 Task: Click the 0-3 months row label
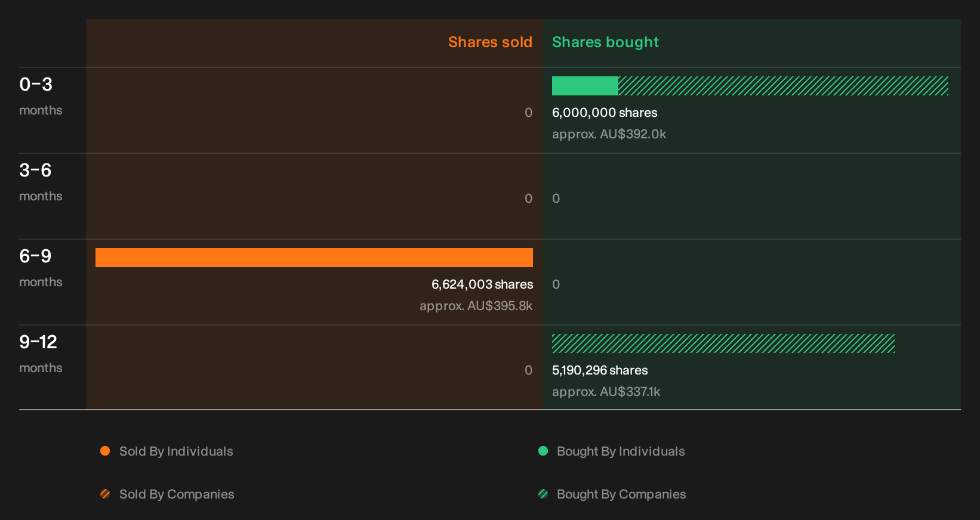(x=41, y=95)
